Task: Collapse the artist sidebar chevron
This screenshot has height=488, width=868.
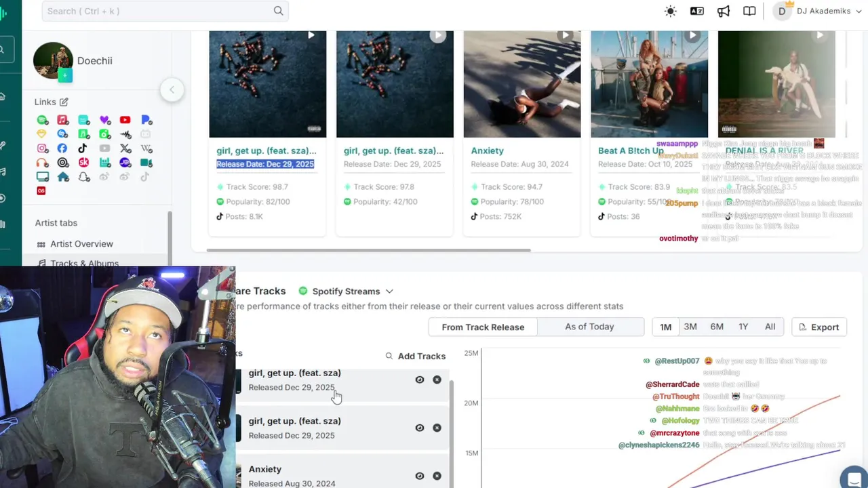Action: [172, 89]
